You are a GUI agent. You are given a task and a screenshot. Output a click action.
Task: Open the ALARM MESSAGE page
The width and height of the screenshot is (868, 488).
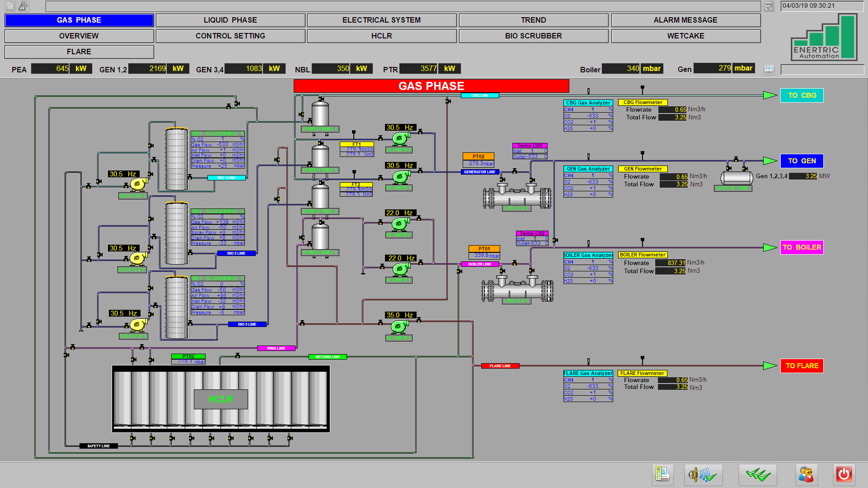click(x=685, y=20)
